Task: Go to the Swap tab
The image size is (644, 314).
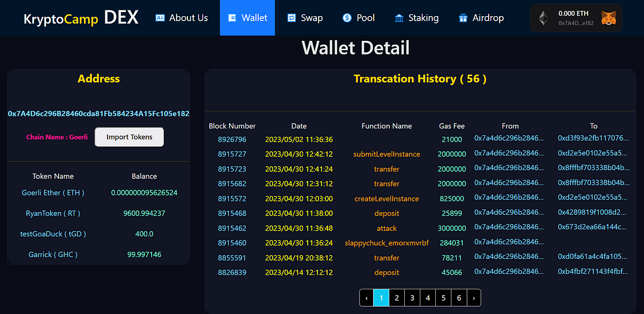Action: click(305, 18)
